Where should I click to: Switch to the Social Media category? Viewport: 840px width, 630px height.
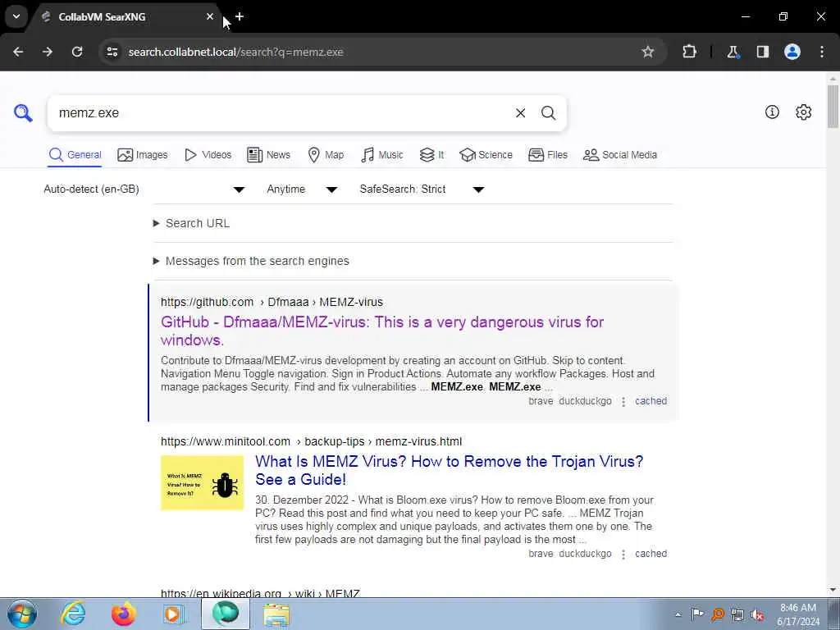[x=620, y=155]
